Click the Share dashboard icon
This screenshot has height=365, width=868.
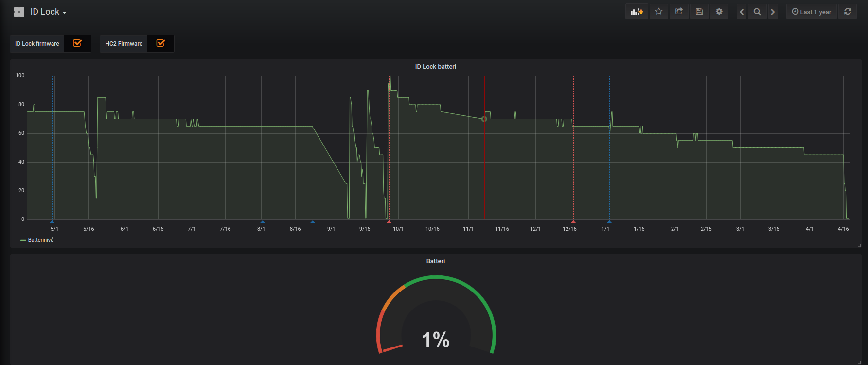pyautogui.click(x=679, y=12)
